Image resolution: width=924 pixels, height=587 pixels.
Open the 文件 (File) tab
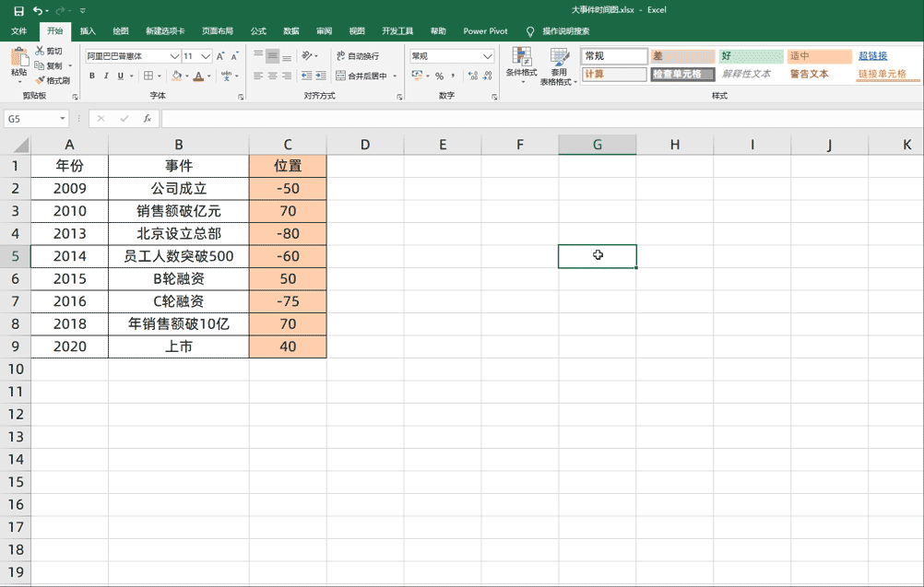pyautogui.click(x=18, y=31)
